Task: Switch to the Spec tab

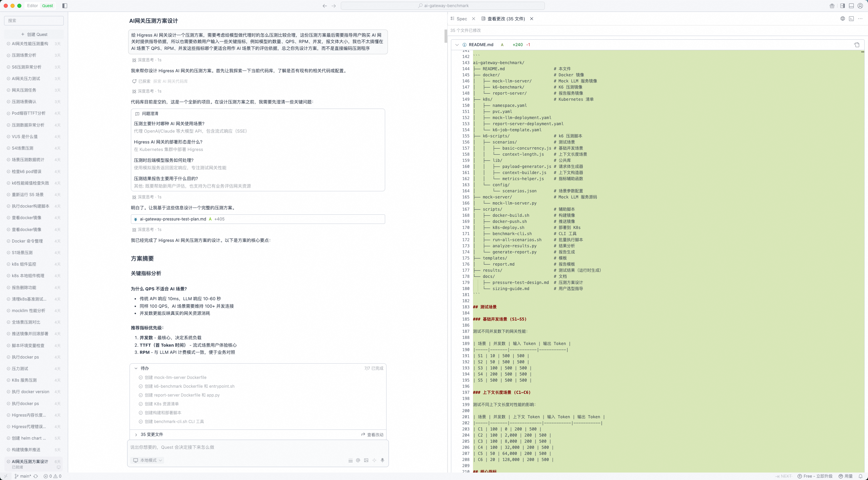Action: [x=461, y=19]
